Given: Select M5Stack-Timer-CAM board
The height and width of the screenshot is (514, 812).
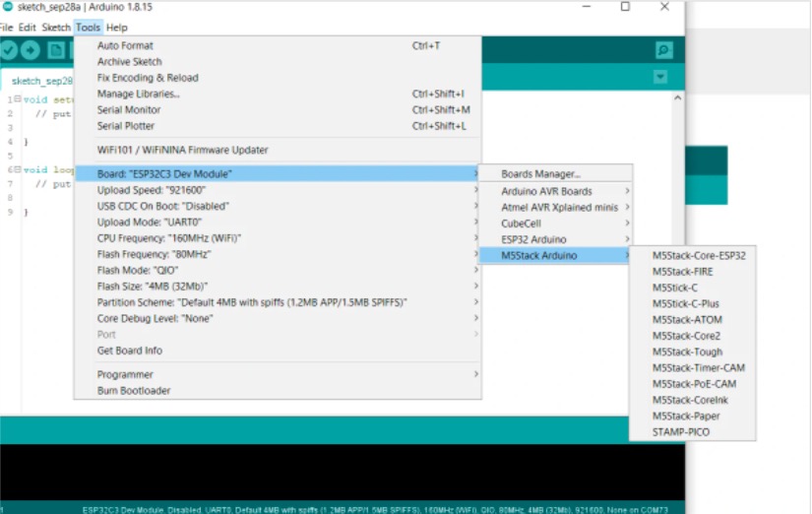Looking at the screenshot, I should click(692, 368).
